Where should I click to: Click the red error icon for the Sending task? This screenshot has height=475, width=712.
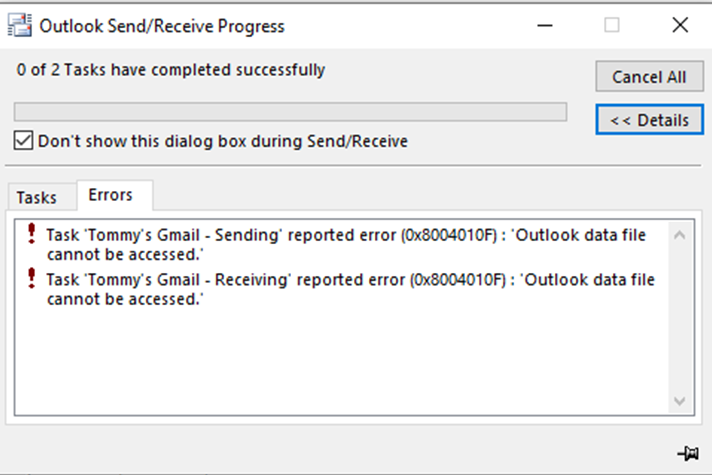(x=31, y=236)
